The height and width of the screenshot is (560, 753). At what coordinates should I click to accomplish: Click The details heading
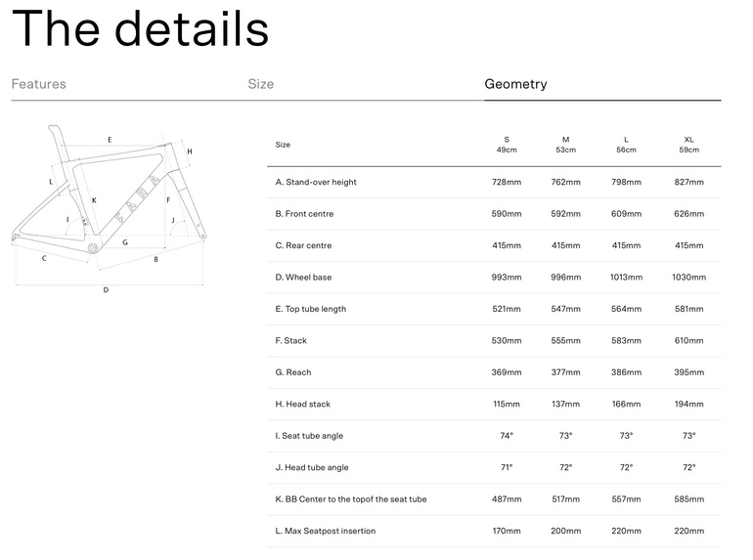140,28
